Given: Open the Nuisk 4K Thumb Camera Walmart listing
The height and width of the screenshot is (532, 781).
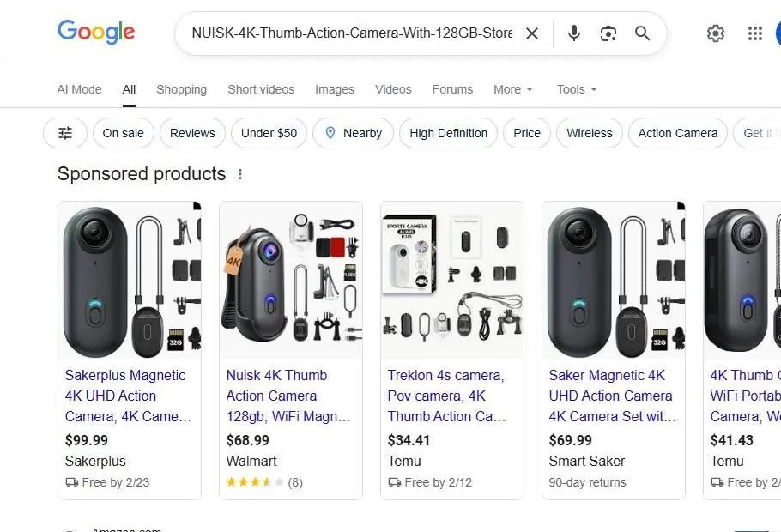Looking at the screenshot, I should pos(276,396).
